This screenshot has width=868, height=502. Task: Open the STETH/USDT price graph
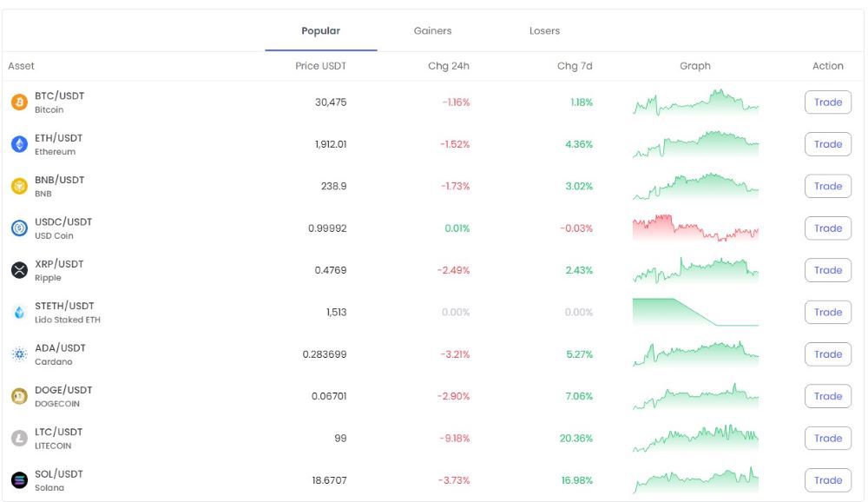point(695,312)
